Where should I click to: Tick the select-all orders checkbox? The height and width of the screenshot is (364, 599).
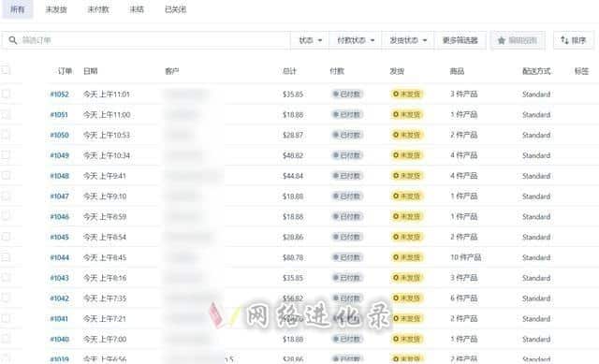pos(6,70)
